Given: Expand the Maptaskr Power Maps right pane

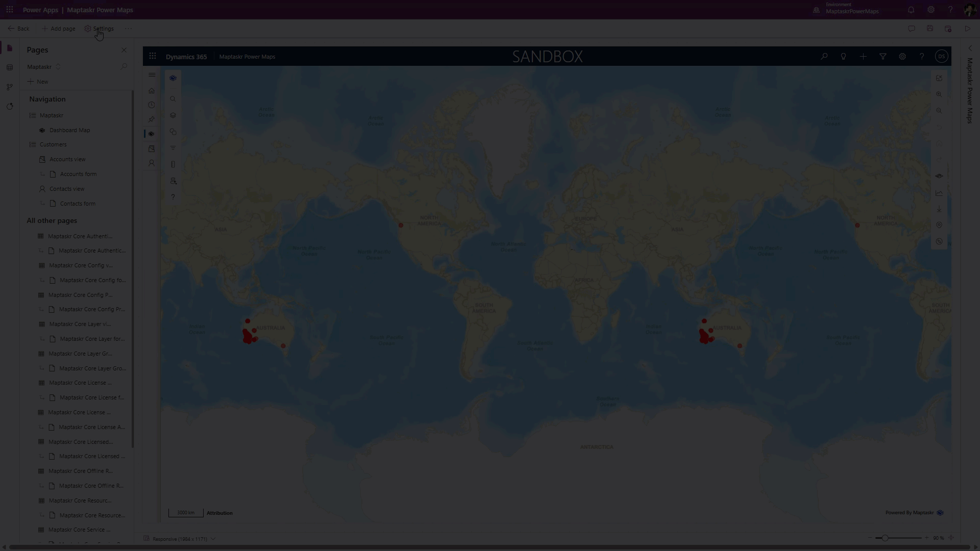Looking at the screenshot, I should point(970,48).
